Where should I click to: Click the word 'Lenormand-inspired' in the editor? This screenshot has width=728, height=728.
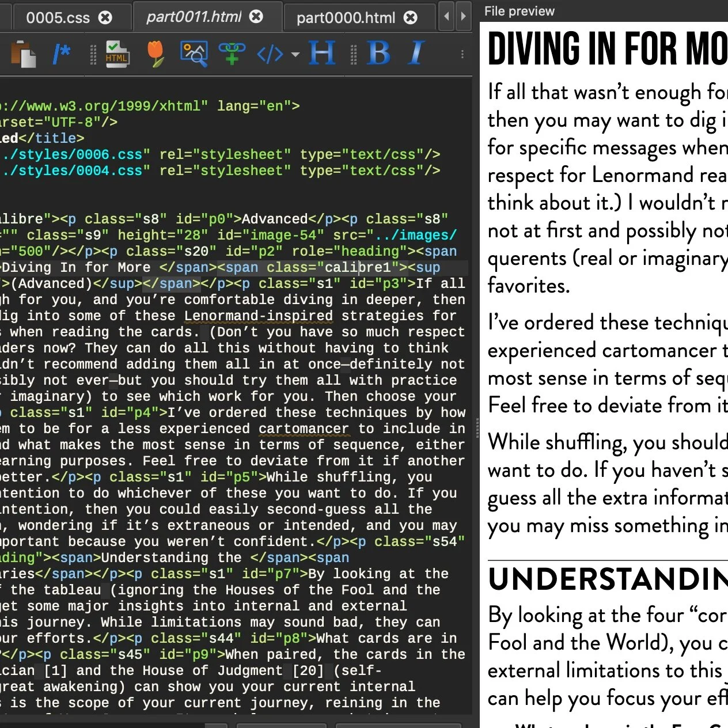pos(259,316)
